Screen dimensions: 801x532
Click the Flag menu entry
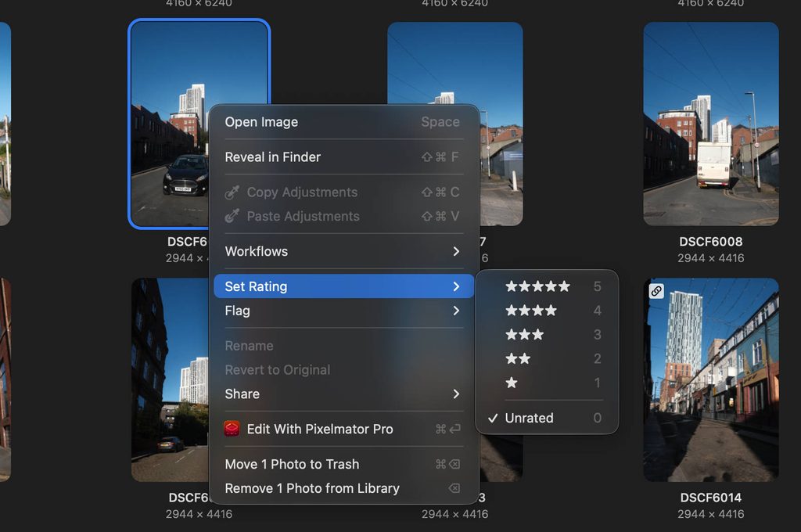point(344,311)
